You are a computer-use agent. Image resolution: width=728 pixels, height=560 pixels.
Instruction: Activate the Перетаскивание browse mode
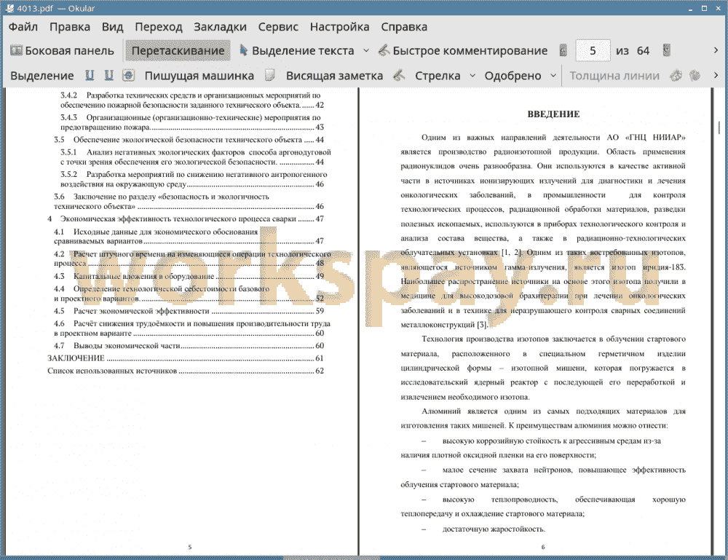tap(178, 51)
